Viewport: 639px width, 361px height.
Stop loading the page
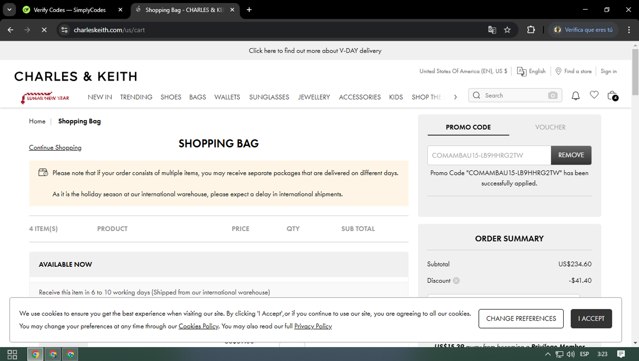click(x=44, y=30)
